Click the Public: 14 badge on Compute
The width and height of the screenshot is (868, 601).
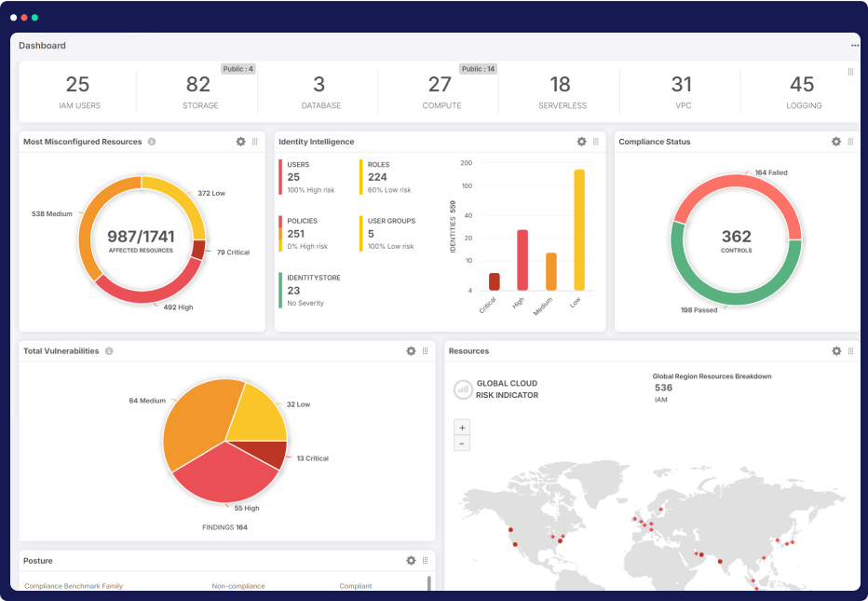point(478,69)
